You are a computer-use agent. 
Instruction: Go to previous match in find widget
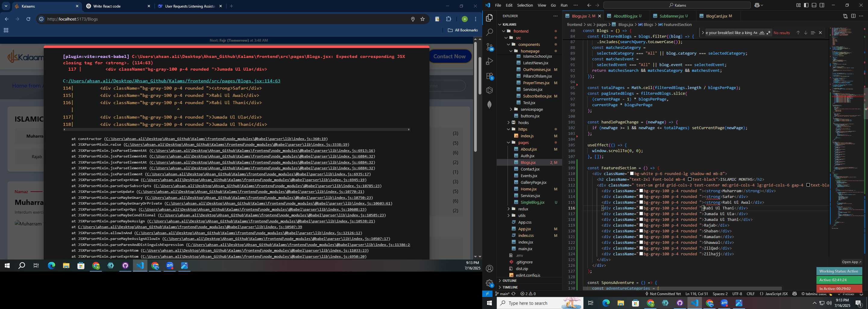(x=798, y=33)
